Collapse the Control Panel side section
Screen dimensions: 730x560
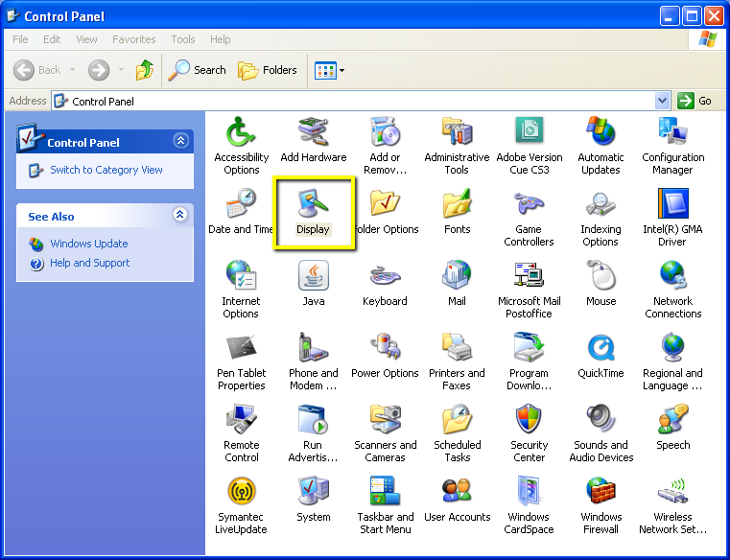[180, 140]
